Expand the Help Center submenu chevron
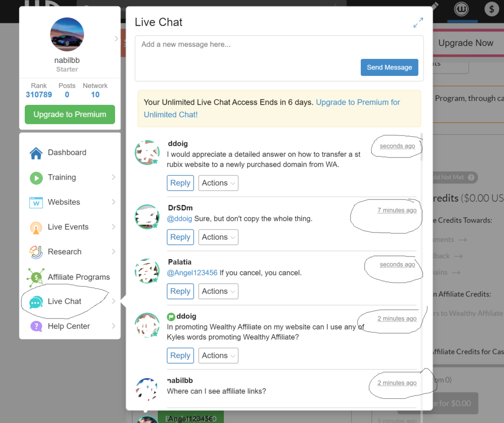This screenshot has height=423, width=504. 114,326
